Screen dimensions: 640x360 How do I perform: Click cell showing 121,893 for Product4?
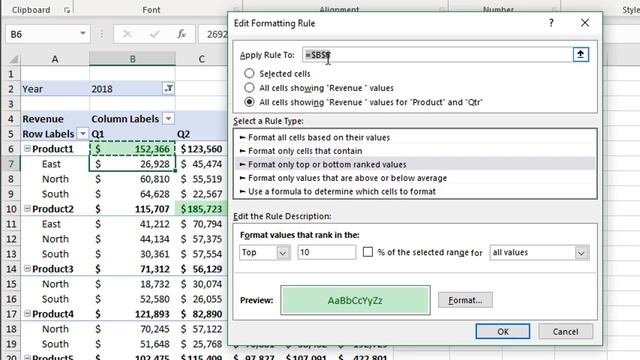pyautogui.click(x=132, y=314)
